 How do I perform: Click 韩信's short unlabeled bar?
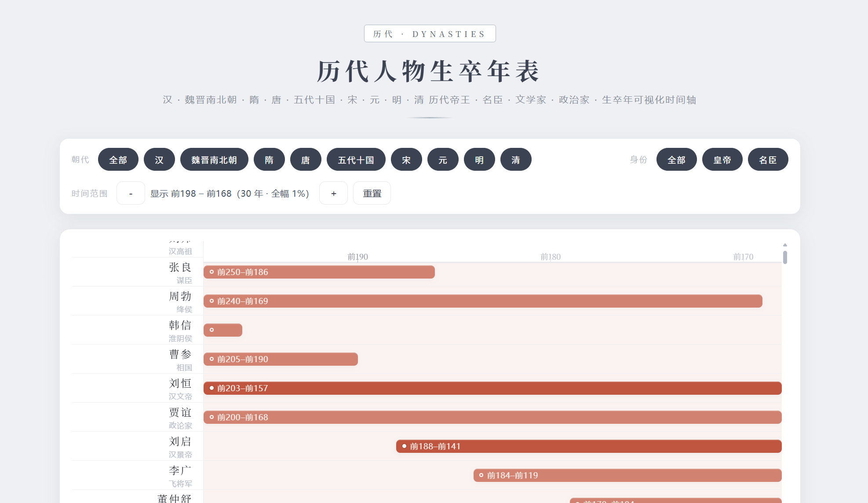(x=223, y=330)
